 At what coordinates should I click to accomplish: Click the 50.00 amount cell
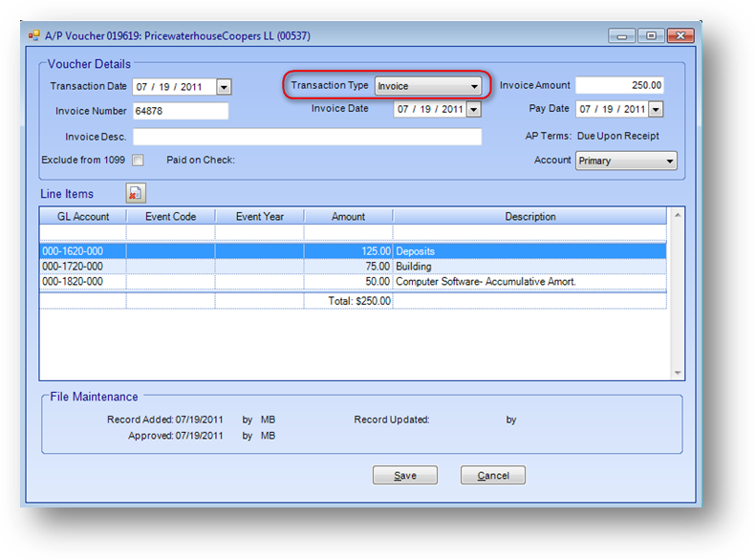pos(348,281)
